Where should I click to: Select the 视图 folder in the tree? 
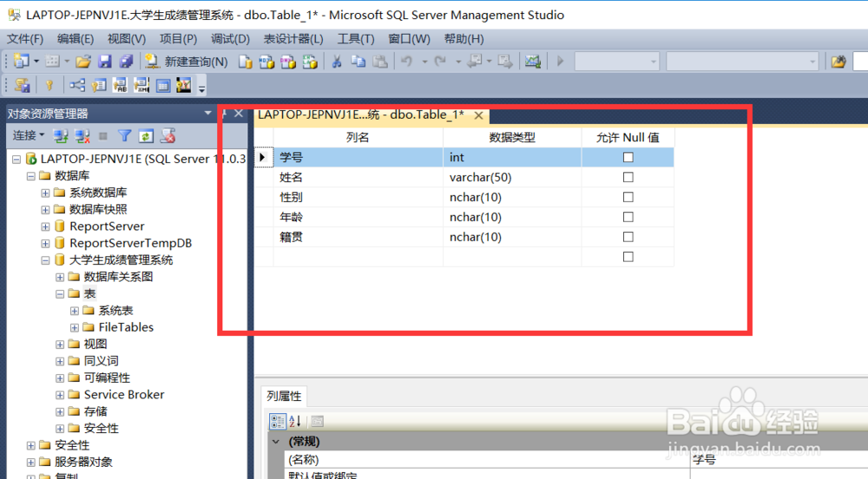pyautogui.click(x=95, y=344)
